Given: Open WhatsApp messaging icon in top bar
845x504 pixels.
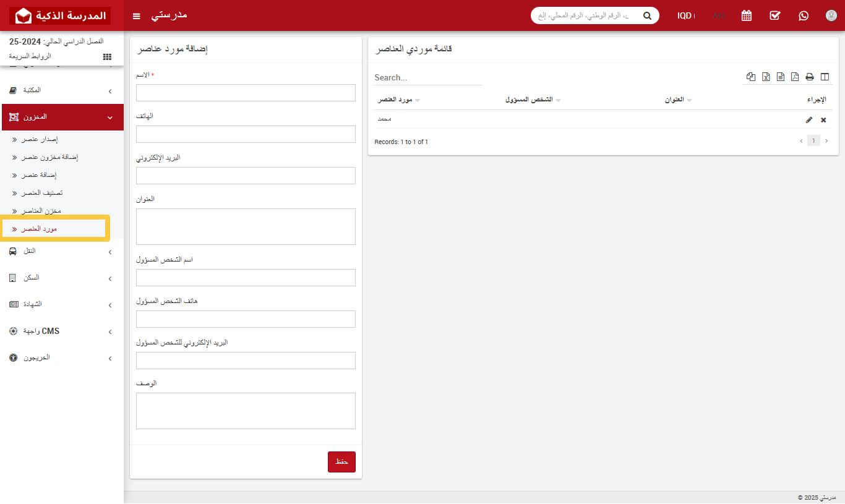Looking at the screenshot, I should pos(803,15).
